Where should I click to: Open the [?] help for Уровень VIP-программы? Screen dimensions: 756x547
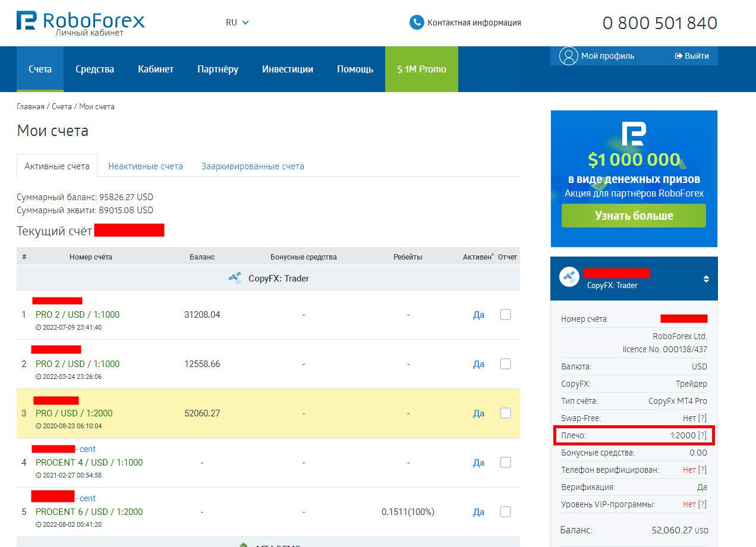(703, 504)
